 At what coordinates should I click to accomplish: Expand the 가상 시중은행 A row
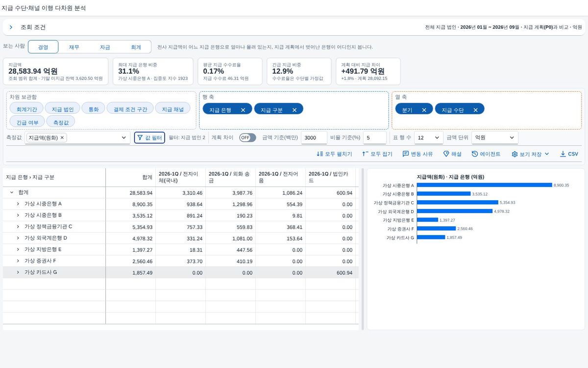[18, 204]
